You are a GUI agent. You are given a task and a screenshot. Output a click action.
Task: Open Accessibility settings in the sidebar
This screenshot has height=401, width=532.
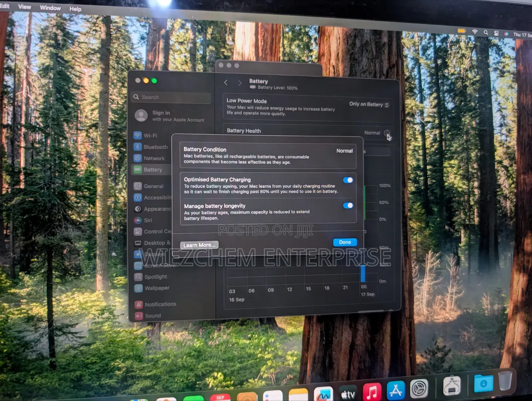[153, 197]
